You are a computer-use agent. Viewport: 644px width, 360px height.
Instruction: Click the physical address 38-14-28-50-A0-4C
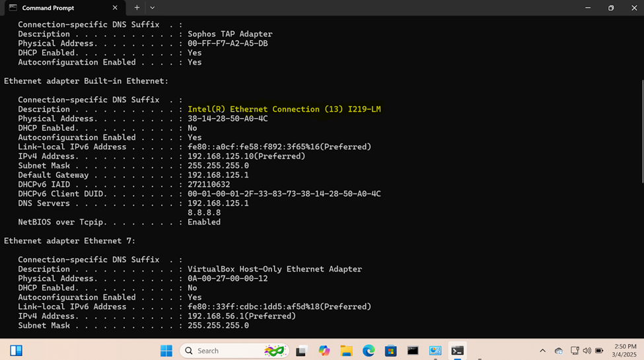coord(227,119)
